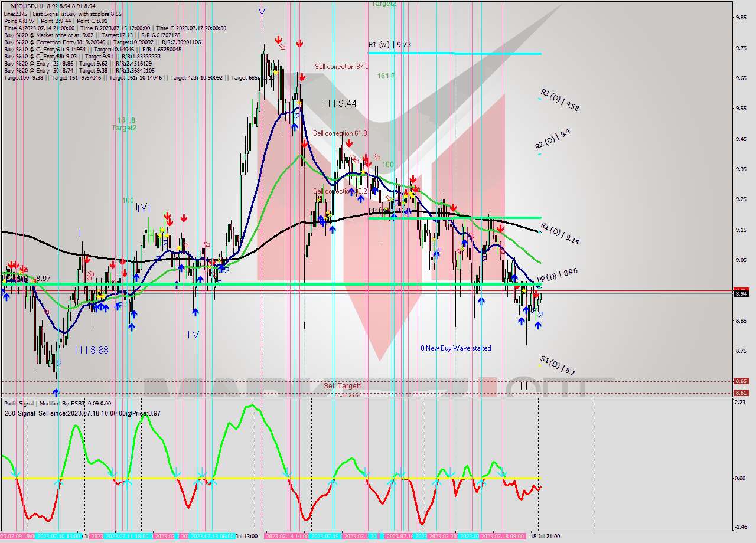Click the green '161.8' label above left 'Target2'
Viewport: 756px width, 543px height.
(126, 120)
